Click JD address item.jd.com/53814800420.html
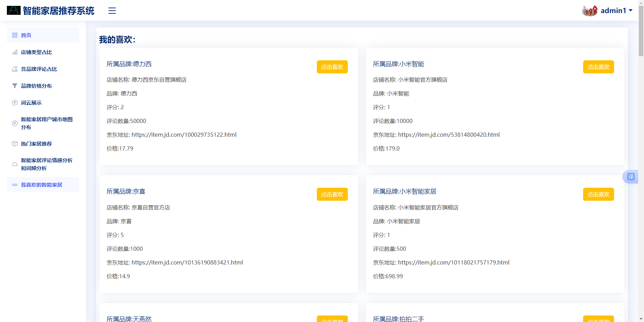The height and width of the screenshot is (322, 644). (x=449, y=135)
